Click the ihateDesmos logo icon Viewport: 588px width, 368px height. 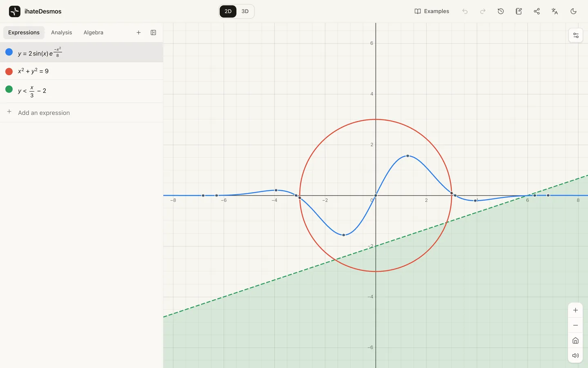[x=15, y=11]
